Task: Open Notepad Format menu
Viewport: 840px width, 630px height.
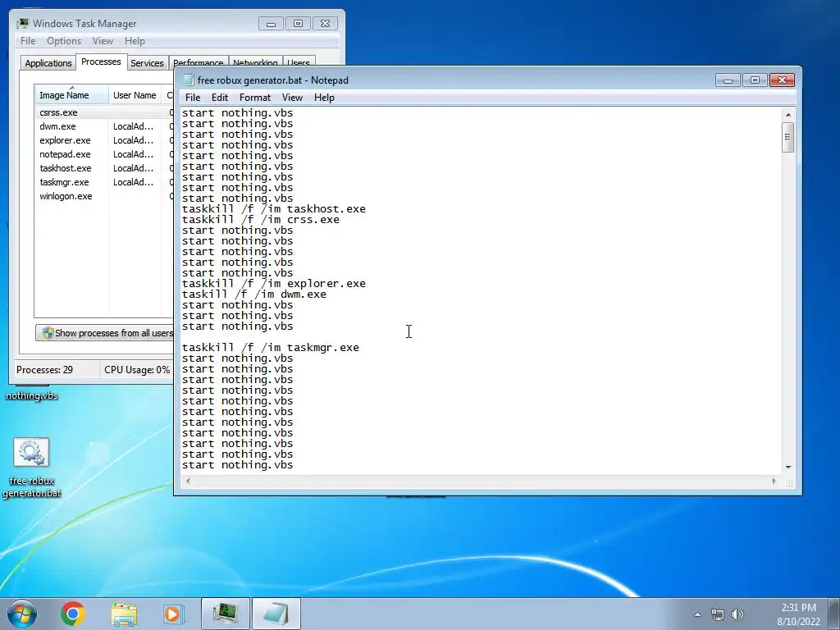Action: 255,98
